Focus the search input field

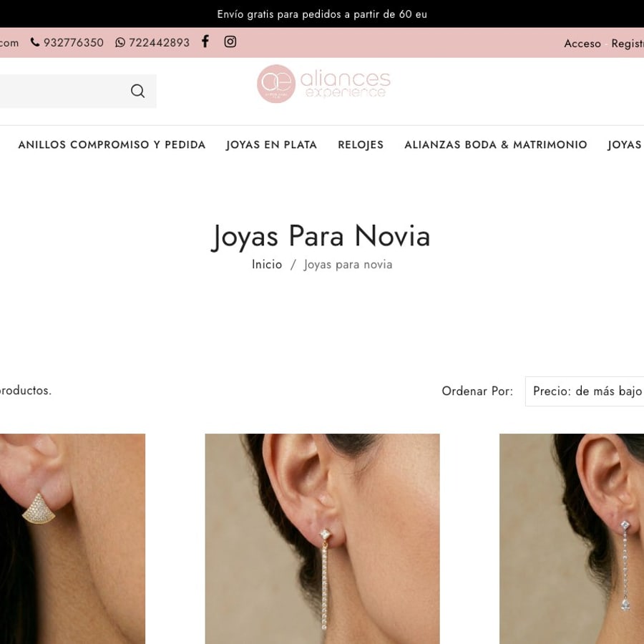78,91
